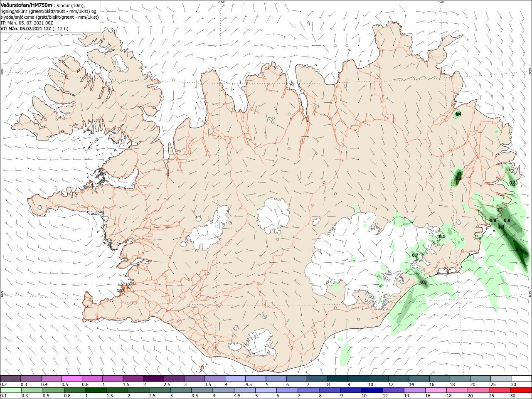
Task: Pick the darkest purple 2 swatch in snow scale
Action: pyautogui.click(x=153, y=379)
